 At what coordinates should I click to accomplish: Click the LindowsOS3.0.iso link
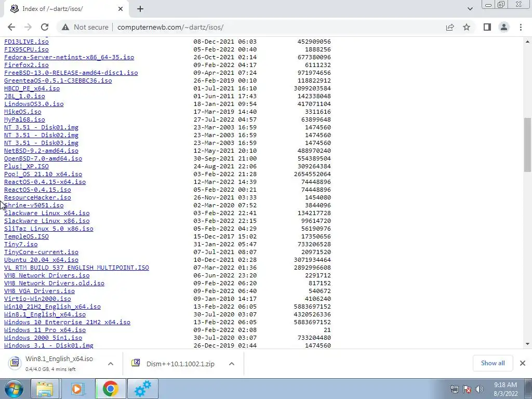(34, 104)
